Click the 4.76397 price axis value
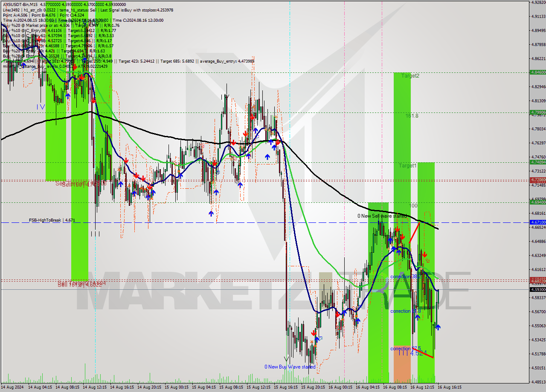 pyautogui.click(x=538, y=143)
